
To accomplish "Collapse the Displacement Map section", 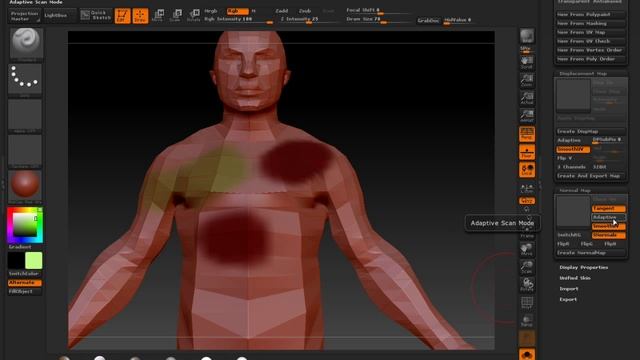I will 583,73.
